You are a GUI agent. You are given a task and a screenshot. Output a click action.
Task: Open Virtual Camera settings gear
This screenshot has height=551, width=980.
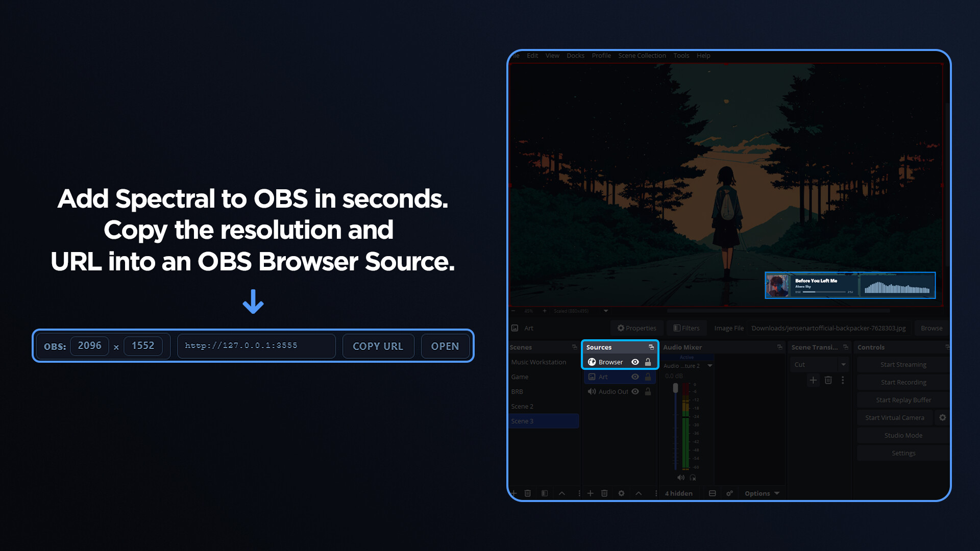pos(943,417)
